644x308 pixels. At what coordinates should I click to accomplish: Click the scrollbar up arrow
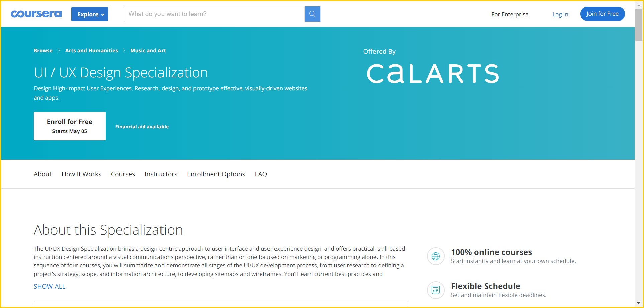pyautogui.click(x=639, y=5)
